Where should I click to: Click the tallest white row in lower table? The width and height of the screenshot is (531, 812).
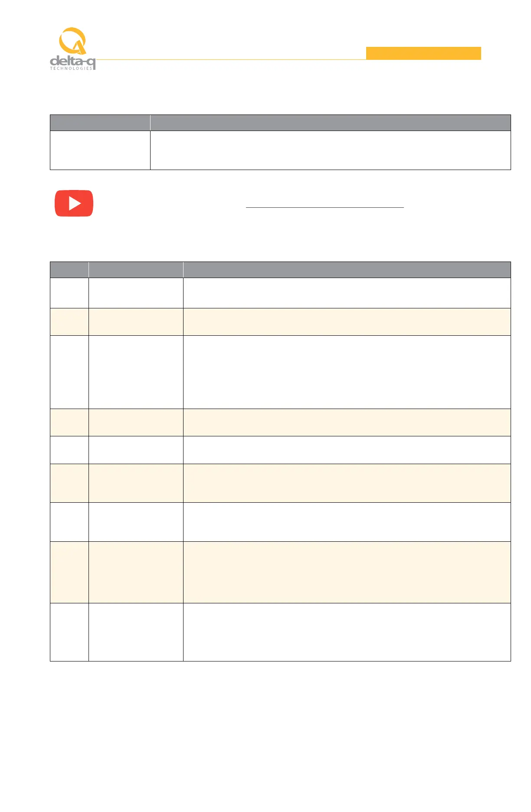click(280, 372)
